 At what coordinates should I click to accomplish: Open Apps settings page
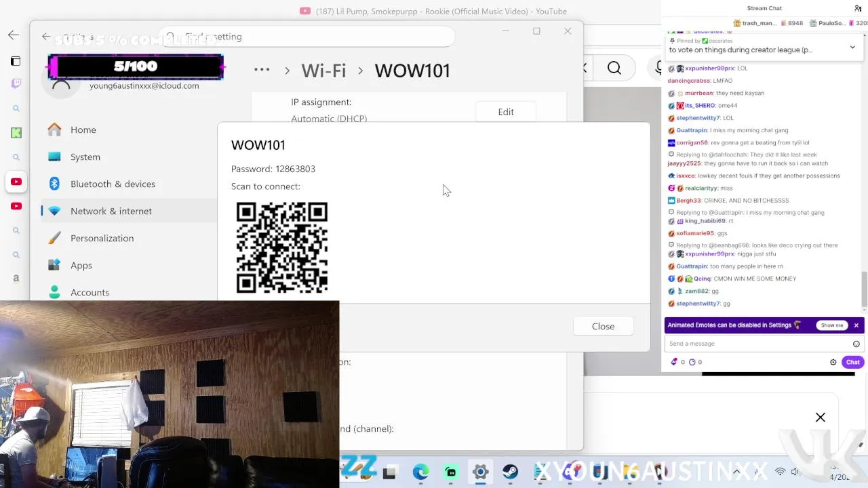pos(129,265)
